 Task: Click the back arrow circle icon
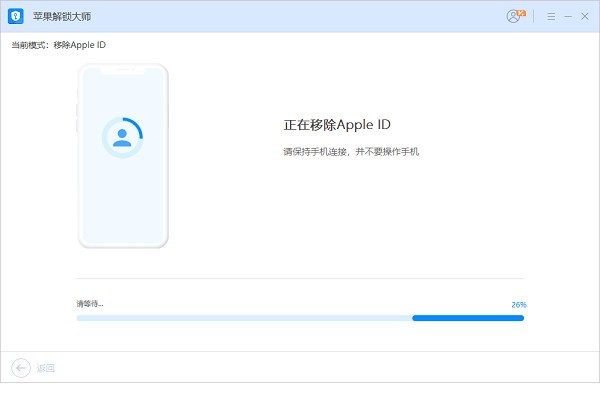pyautogui.click(x=21, y=368)
